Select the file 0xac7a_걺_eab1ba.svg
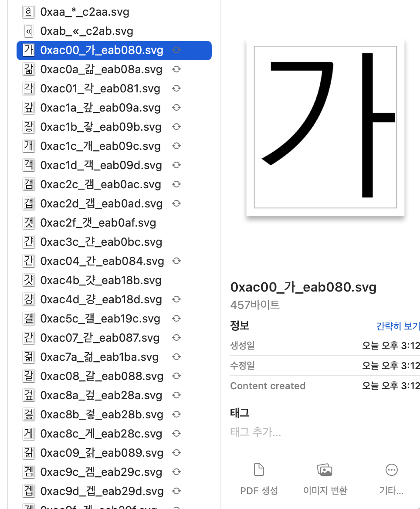Screen dimensions: 420x509 tap(100, 357)
